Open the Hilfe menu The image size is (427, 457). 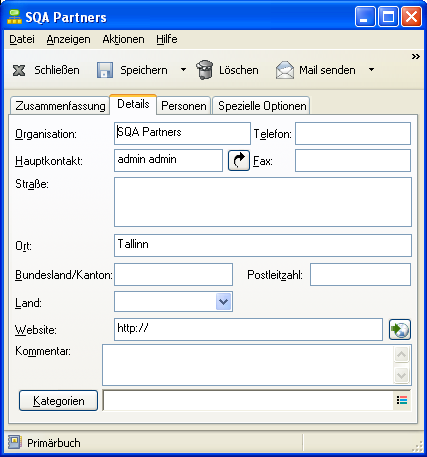click(x=167, y=39)
